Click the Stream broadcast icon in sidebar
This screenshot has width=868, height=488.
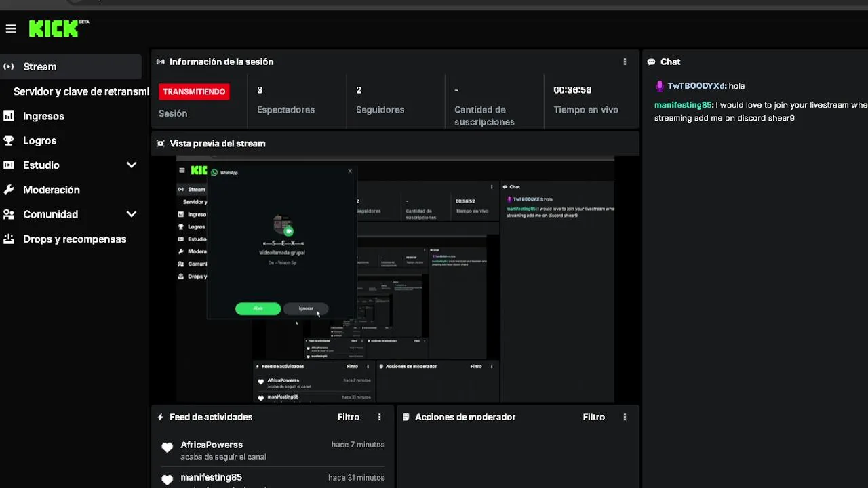(x=9, y=66)
